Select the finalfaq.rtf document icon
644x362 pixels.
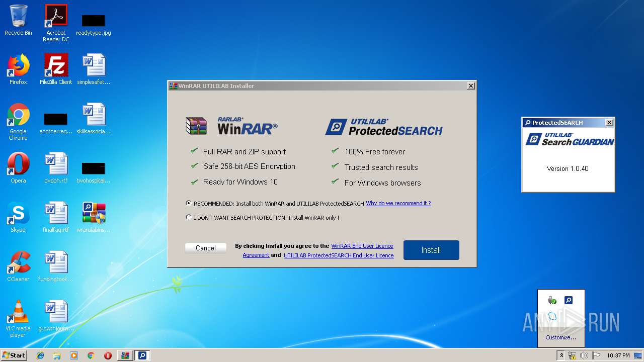click(56, 218)
